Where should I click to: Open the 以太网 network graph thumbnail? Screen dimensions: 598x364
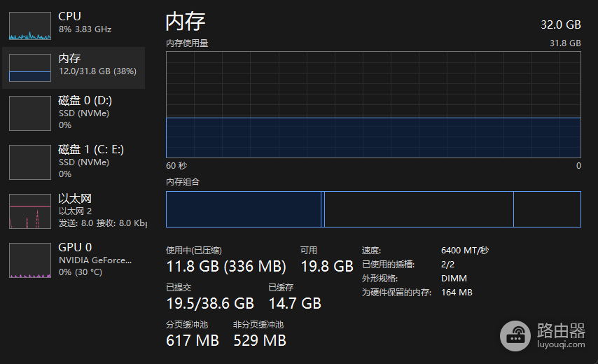pyautogui.click(x=30, y=211)
